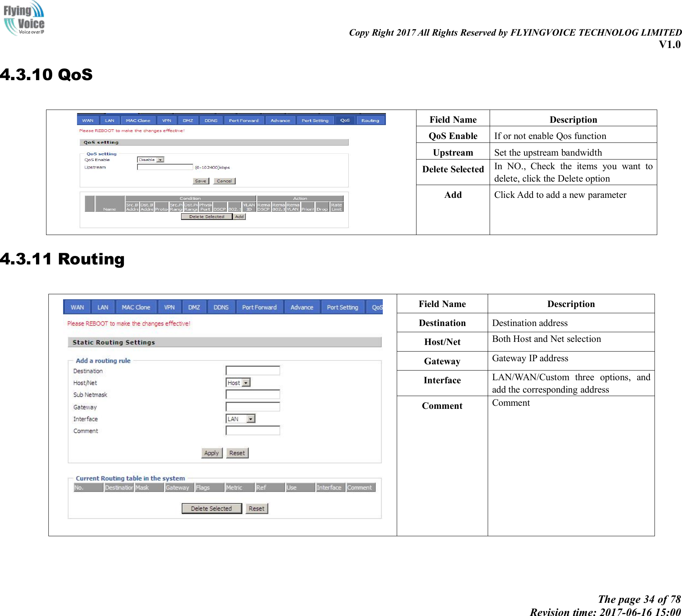The image size is (682, 616).
Task: Switch to the Routing tab
Action: pyautogui.click(x=370, y=120)
